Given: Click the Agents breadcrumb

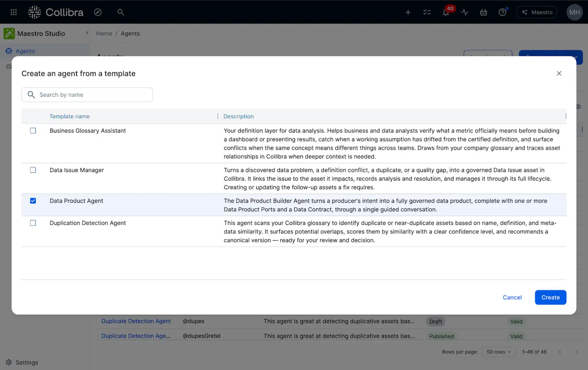Looking at the screenshot, I should [130, 33].
